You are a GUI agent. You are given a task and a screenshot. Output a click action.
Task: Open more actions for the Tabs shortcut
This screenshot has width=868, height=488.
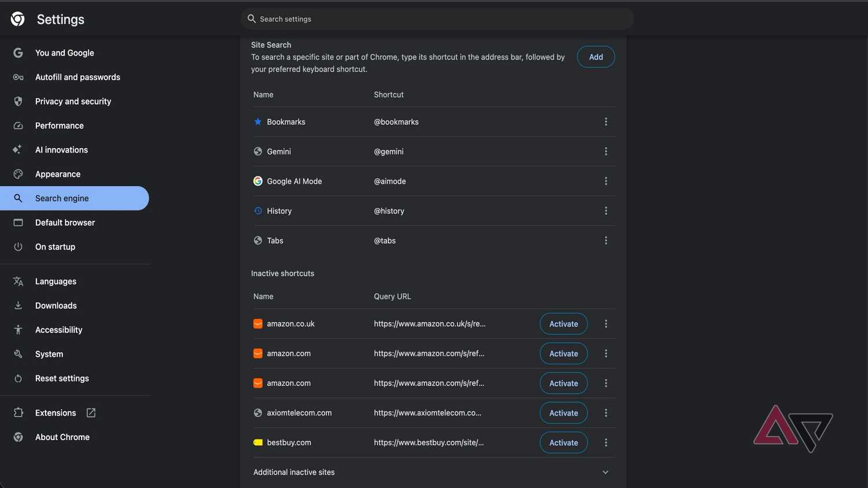[x=606, y=241]
